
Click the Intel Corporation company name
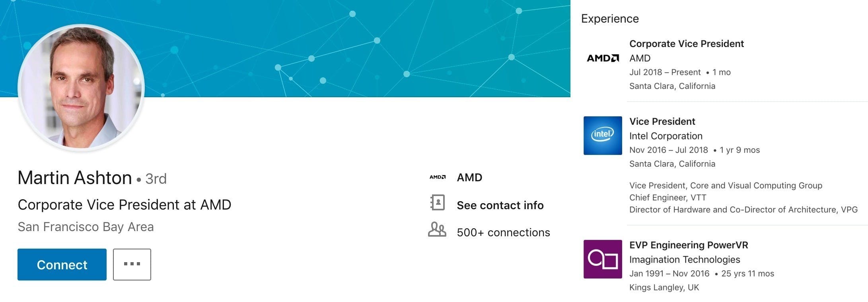click(x=666, y=136)
